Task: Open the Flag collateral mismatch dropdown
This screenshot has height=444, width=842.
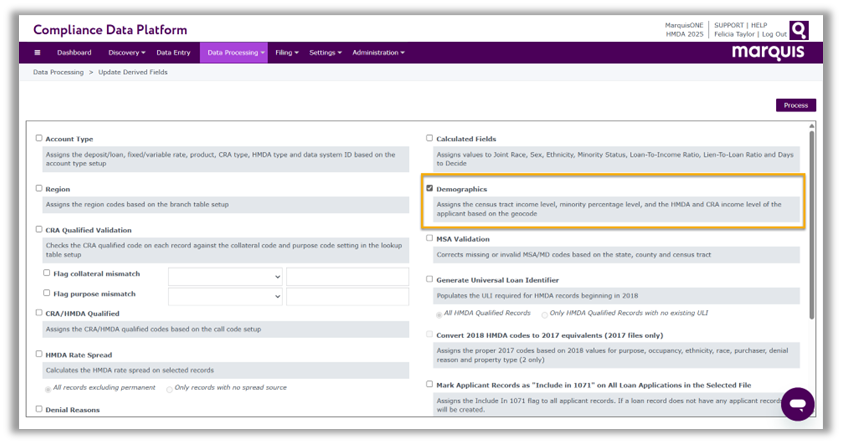Action: (225, 277)
